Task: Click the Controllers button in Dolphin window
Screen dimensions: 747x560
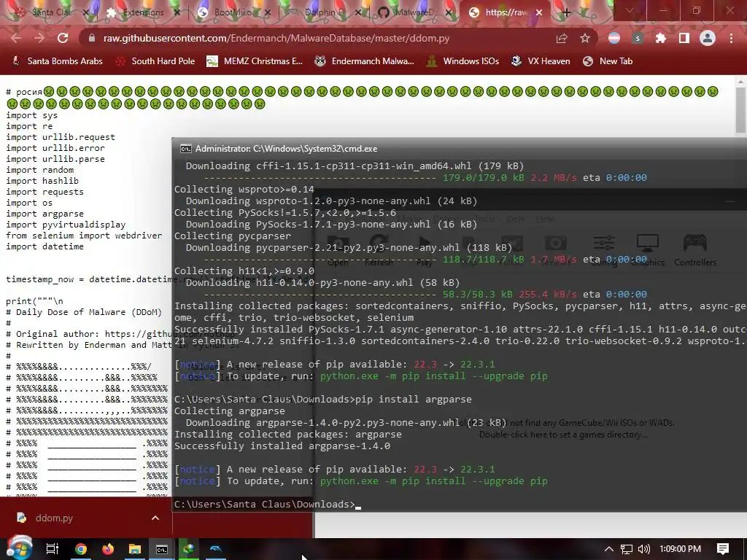Action: 695,250
